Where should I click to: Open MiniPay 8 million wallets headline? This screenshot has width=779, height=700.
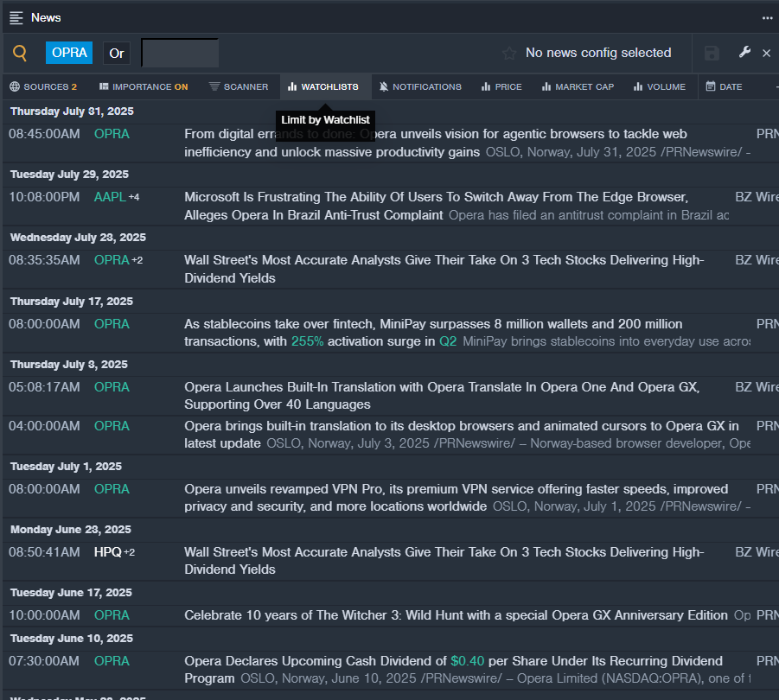click(x=433, y=333)
